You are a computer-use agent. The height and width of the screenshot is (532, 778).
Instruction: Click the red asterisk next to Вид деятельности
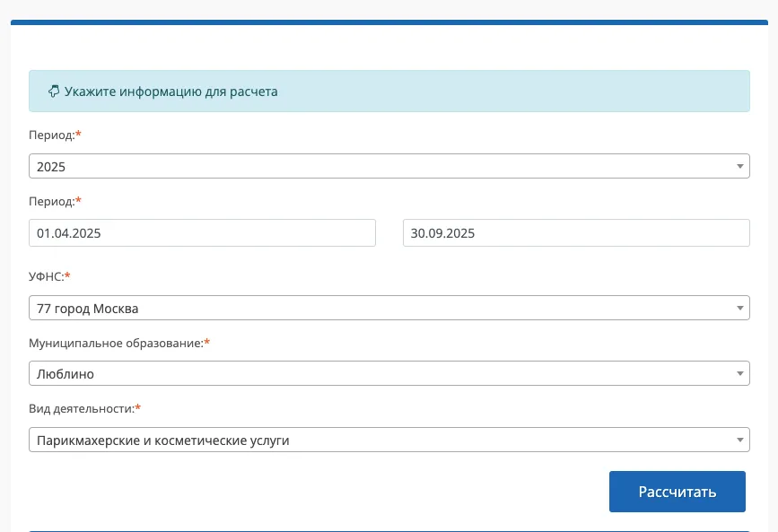tap(138, 408)
